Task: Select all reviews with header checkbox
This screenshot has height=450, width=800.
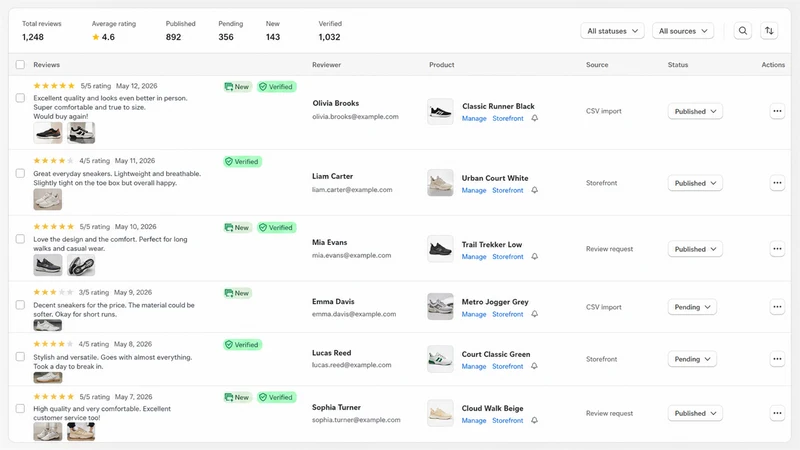Action: [20, 65]
